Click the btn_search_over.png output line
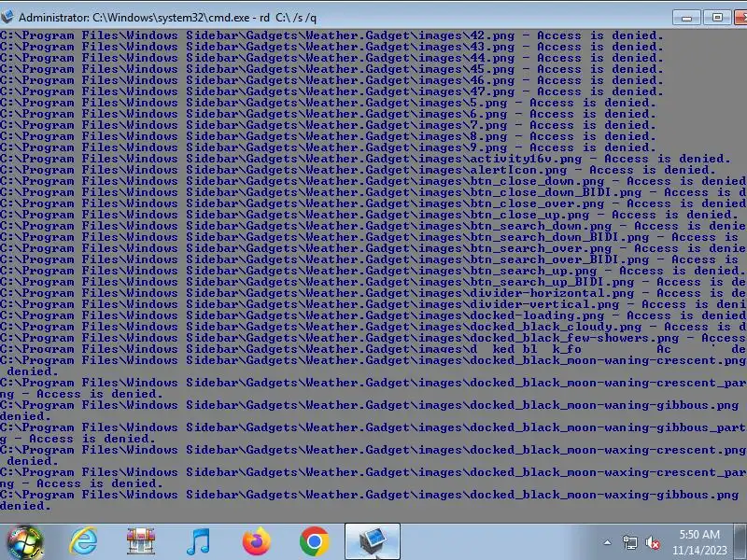Image resolution: width=747 pixels, height=560 pixels. point(373,248)
